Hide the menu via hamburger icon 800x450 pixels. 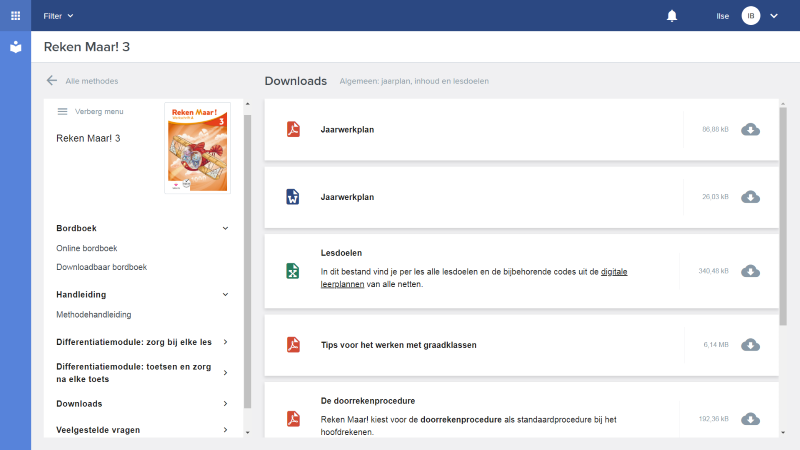(62, 111)
